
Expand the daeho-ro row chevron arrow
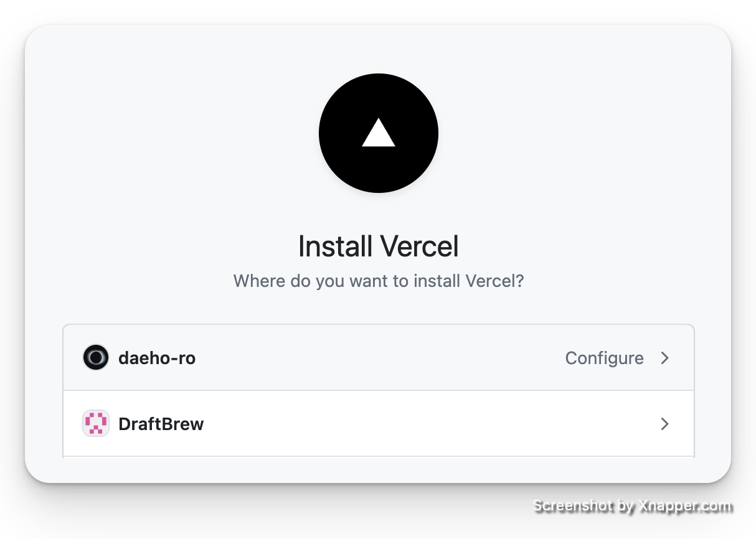pyautogui.click(x=664, y=358)
